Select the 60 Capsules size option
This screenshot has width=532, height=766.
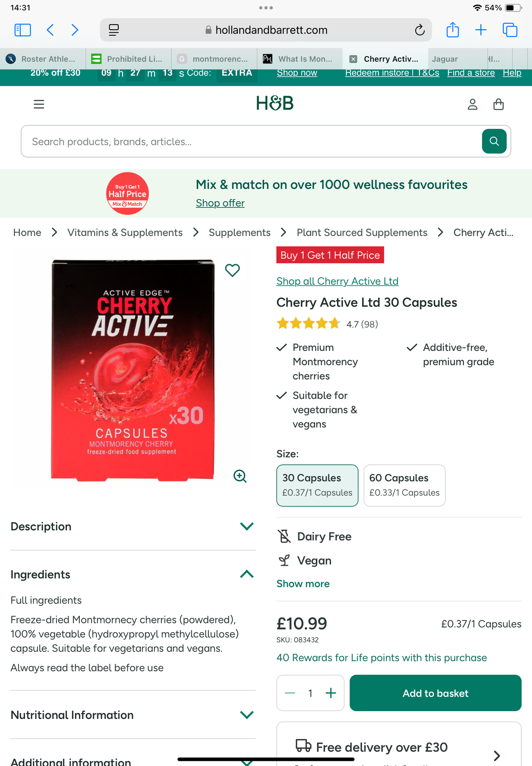pos(404,485)
